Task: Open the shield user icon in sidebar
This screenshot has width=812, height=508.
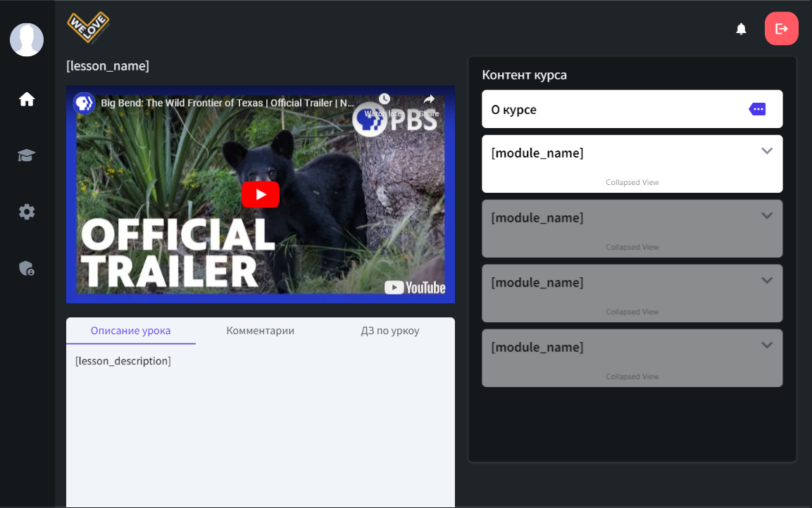Action: click(27, 268)
